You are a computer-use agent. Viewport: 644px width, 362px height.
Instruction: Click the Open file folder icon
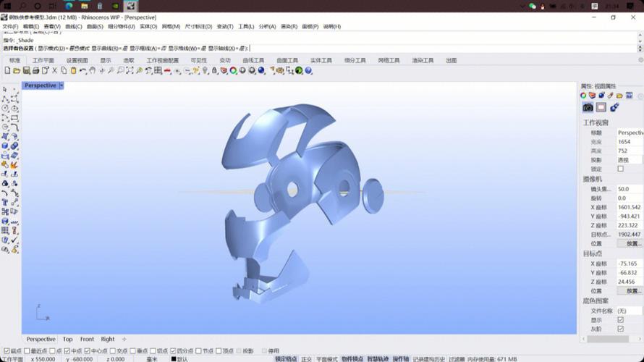[17, 71]
